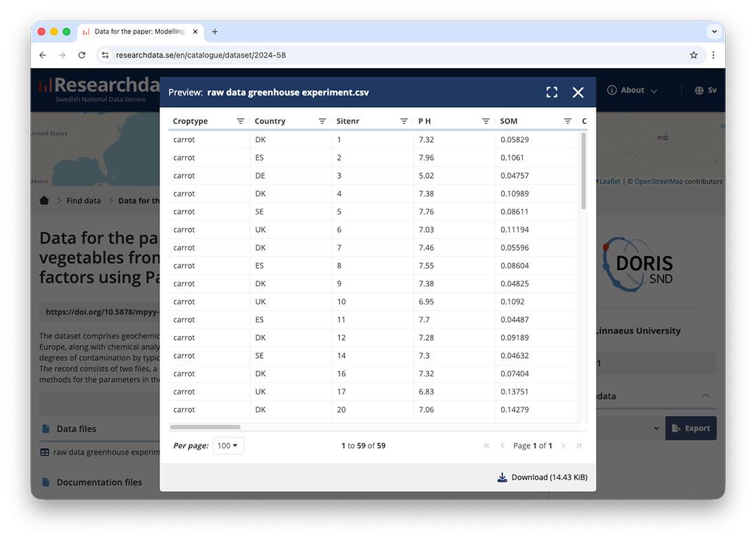Collapse the metadata section with the chevron
The width and height of the screenshot is (756, 540).
(x=707, y=396)
